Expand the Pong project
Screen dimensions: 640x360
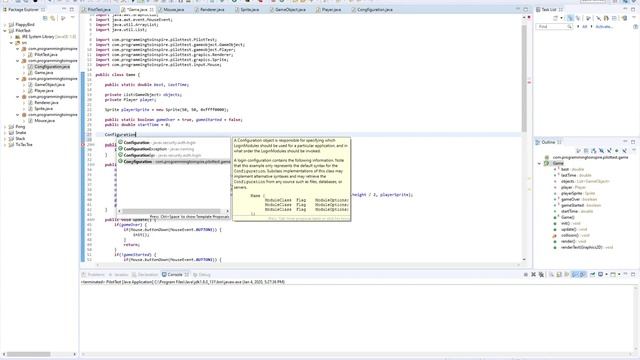point(5,127)
